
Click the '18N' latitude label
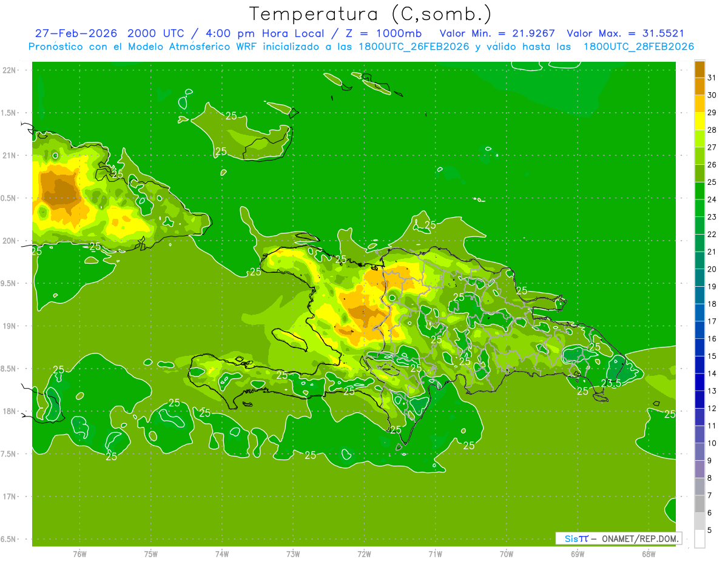click(x=10, y=411)
